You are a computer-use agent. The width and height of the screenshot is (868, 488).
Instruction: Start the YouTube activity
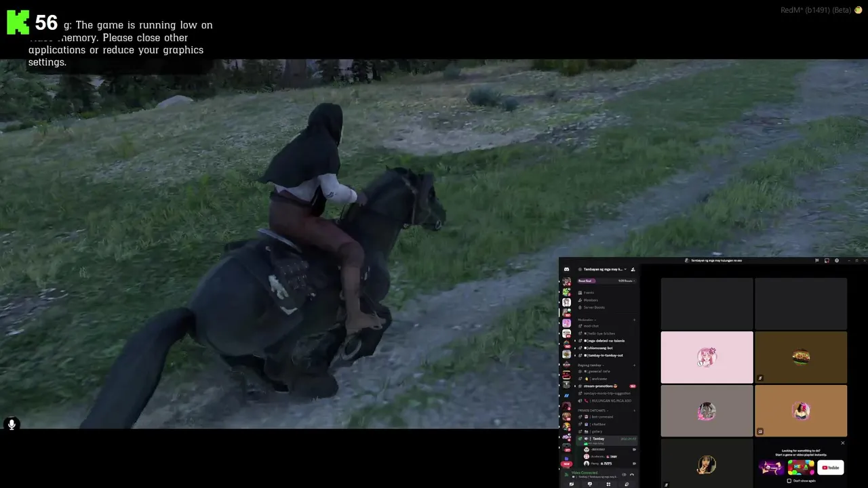pyautogui.click(x=831, y=468)
